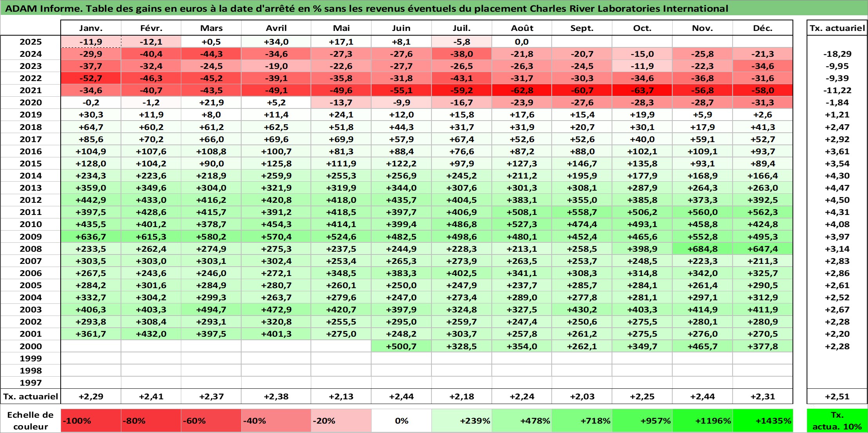
Task: Select the +500,7 cell in 2000
Action: pyautogui.click(x=401, y=346)
